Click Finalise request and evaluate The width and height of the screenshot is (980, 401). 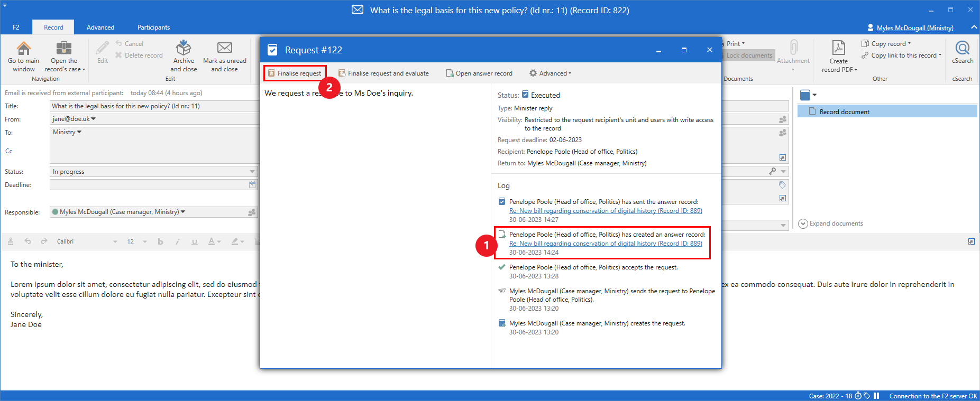tap(383, 73)
